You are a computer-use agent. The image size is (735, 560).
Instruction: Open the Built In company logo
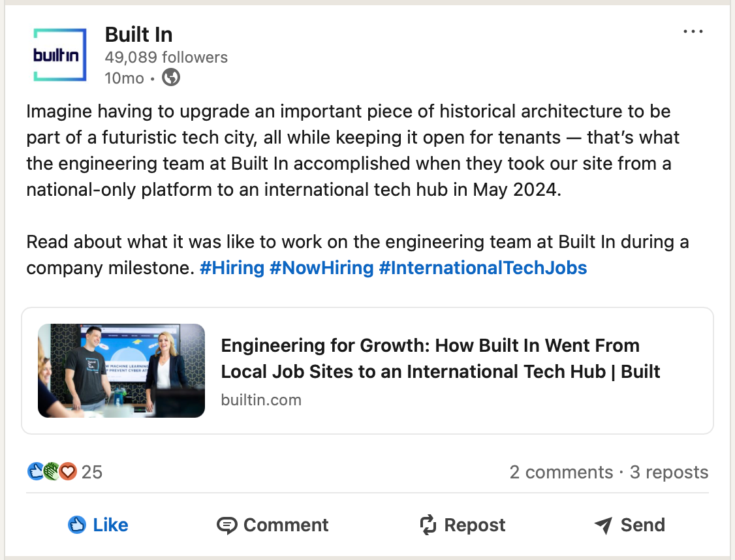point(60,55)
